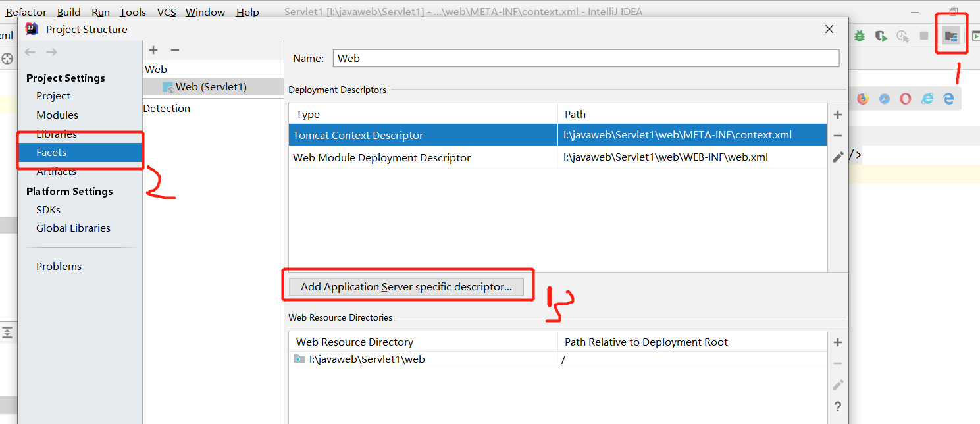
Task: Run with coverage using the shield-play icon
Action: pyautogui.click(x=881, y=35)
